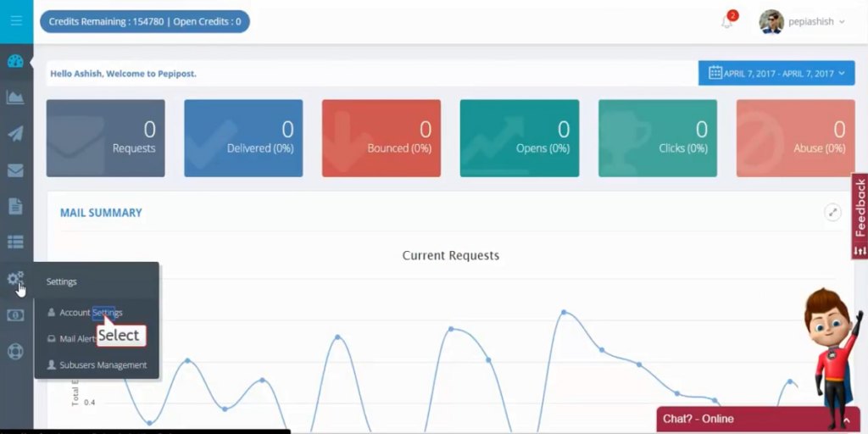The image size is (868, 434).
Task: Open the Opens (0%) stat card
Action: point(520,138)
